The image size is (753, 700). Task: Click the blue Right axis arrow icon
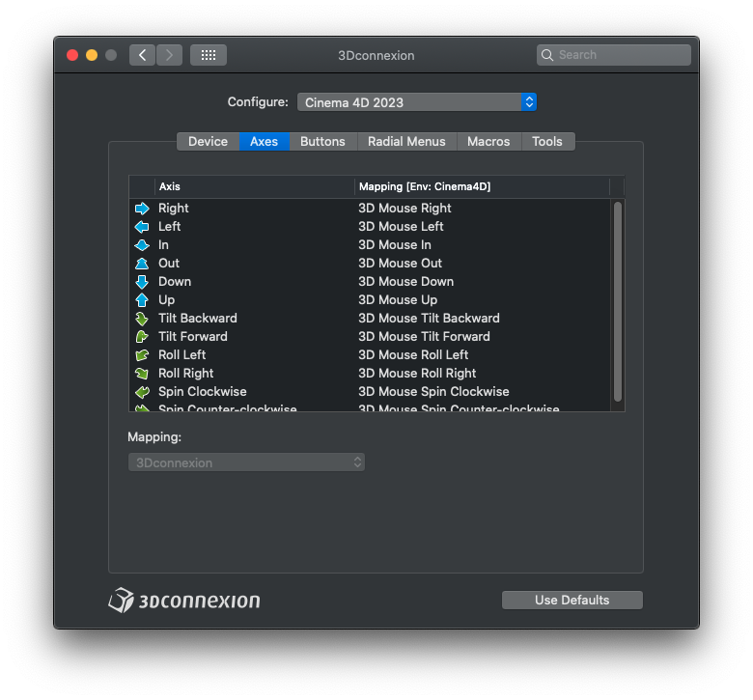coord(142,209)
